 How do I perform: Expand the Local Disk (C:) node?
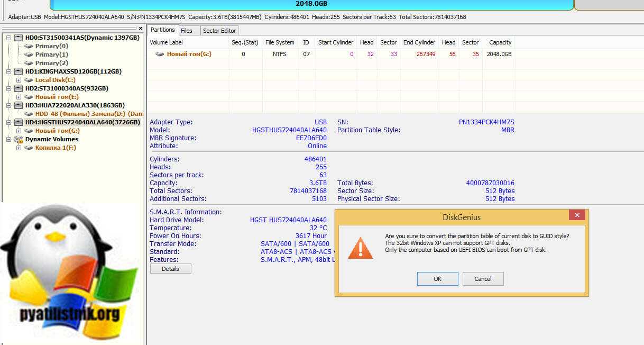(x=19, y=80)
